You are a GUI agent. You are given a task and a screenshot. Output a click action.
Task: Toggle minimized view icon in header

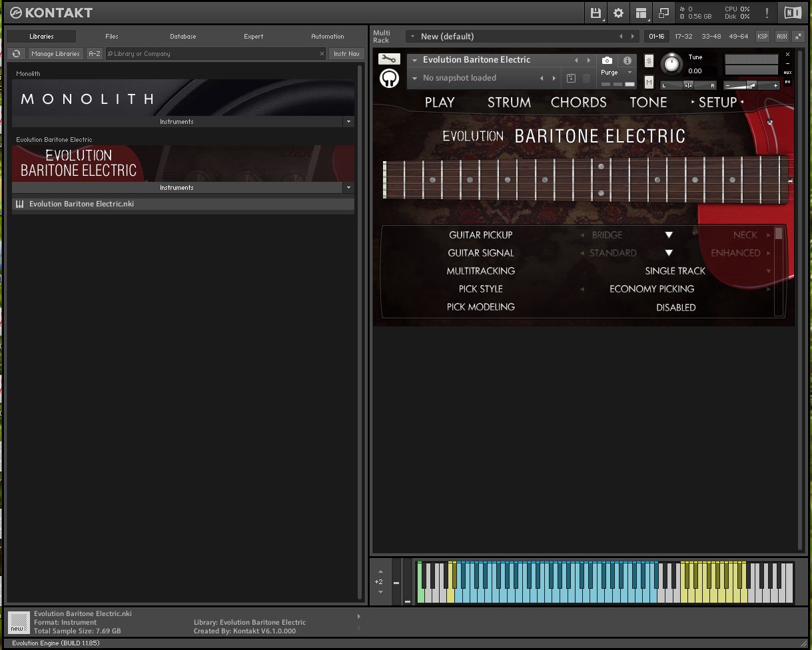tap(663, 13)
